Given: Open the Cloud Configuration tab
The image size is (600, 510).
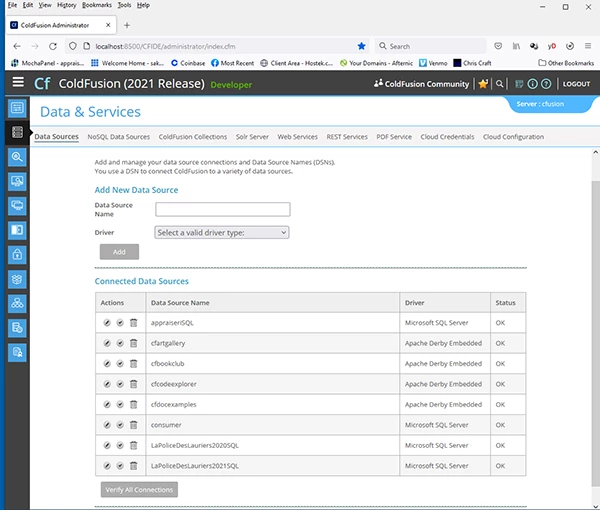Looking at the screenshot, I should pyautogui.click(x=513, y=137).
